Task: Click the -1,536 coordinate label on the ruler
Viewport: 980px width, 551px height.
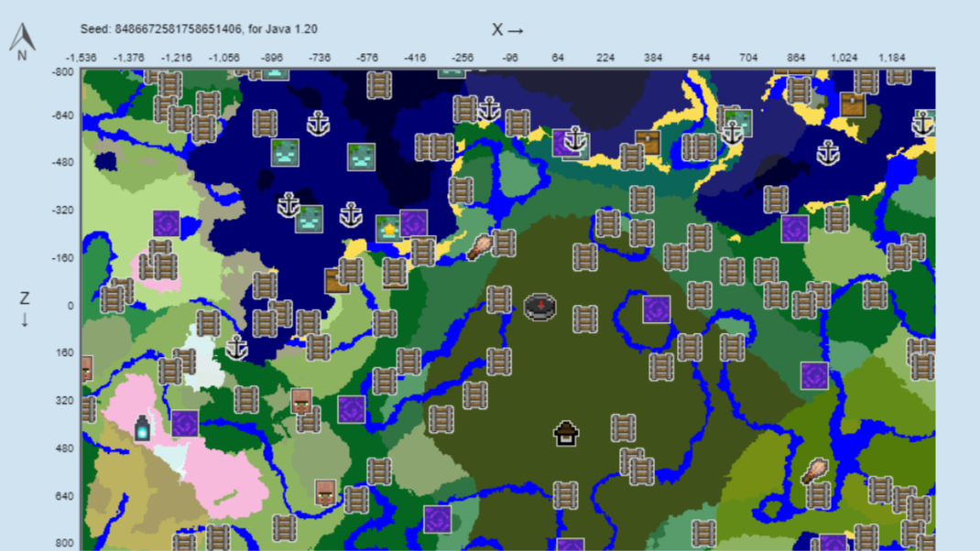Action: pos(79,57)
